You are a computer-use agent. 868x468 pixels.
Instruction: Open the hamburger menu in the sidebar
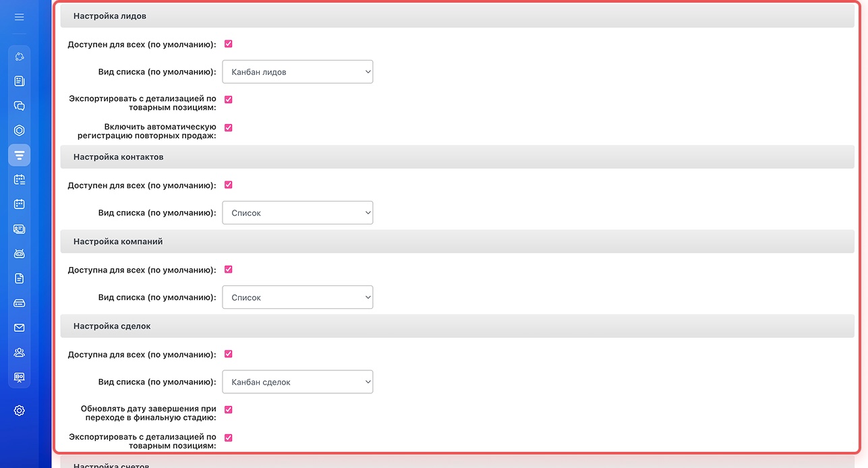19,17
